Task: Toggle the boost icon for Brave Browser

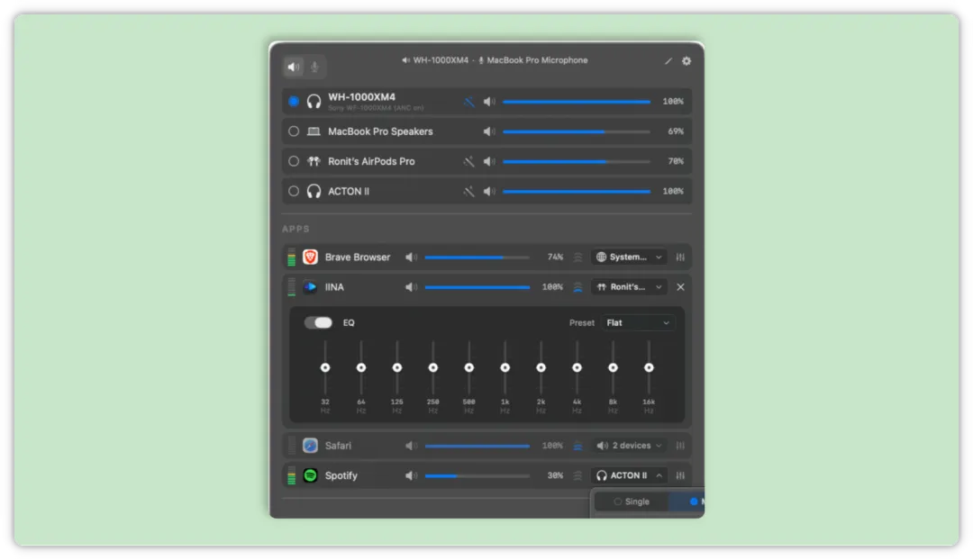Action: pos(577,257)
